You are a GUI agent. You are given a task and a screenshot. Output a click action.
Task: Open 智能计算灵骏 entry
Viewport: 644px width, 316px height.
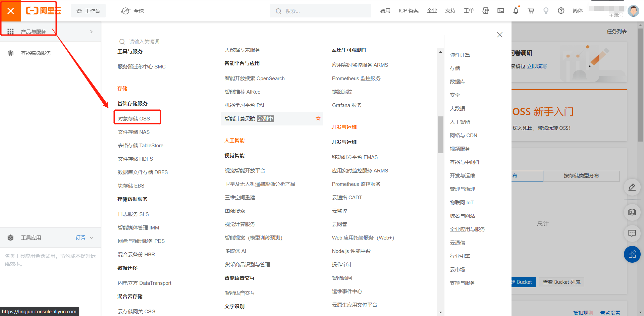[249, 118]
